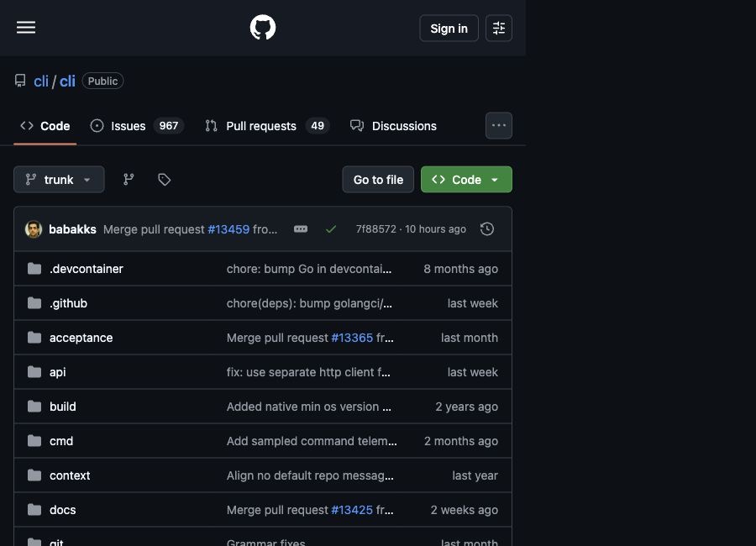The height and width of the screenshot is (546, 756).
Task: Click the Public visibility label
Action: 102,81
